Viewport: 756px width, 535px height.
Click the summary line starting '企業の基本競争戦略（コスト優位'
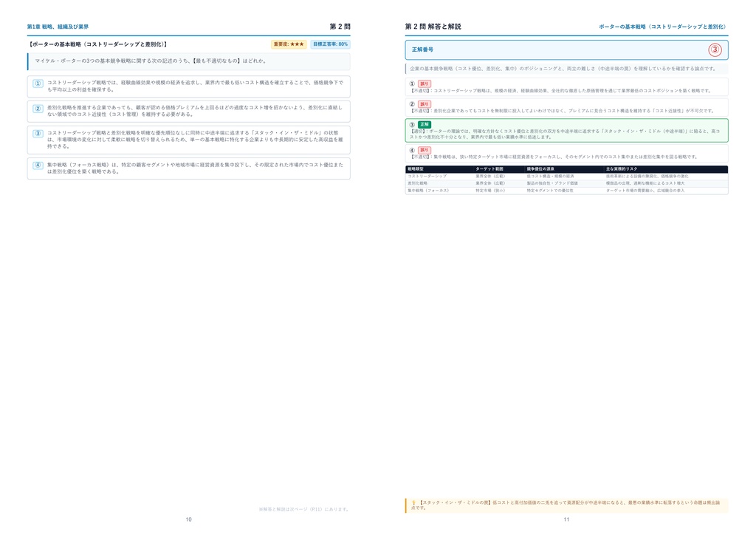coord(563,69)
